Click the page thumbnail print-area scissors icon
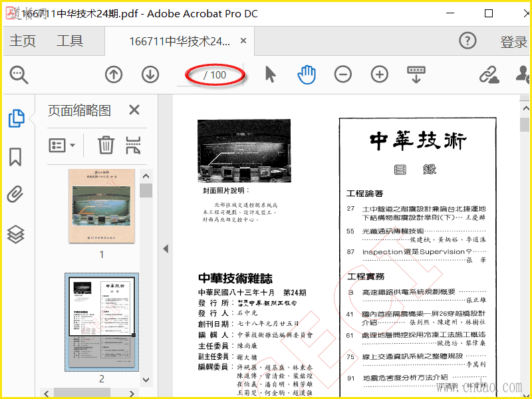Viewport: 532px width, 399px height. (x=134, y=145)
